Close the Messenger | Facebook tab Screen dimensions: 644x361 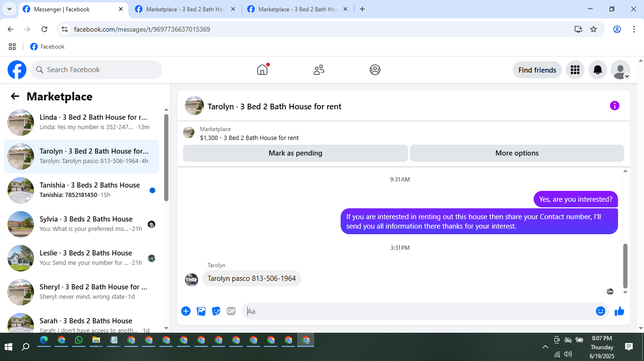coord(121,9)
